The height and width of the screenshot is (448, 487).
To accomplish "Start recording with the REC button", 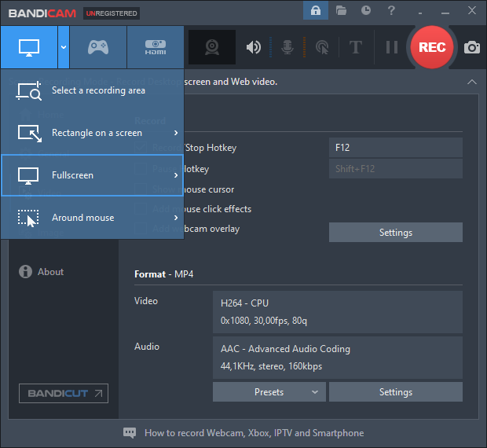I will tap(432, 47).
